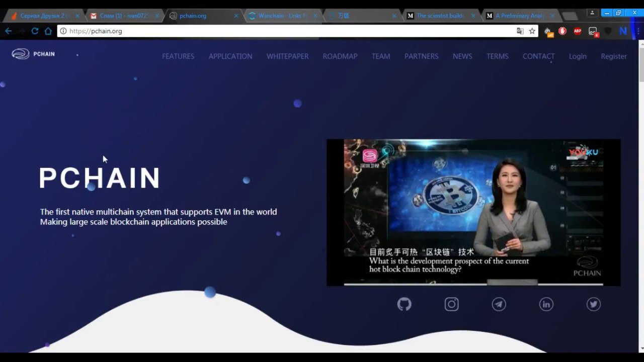Open the TEAM nav link
The image size is (644, 362).
coord(381,56)
